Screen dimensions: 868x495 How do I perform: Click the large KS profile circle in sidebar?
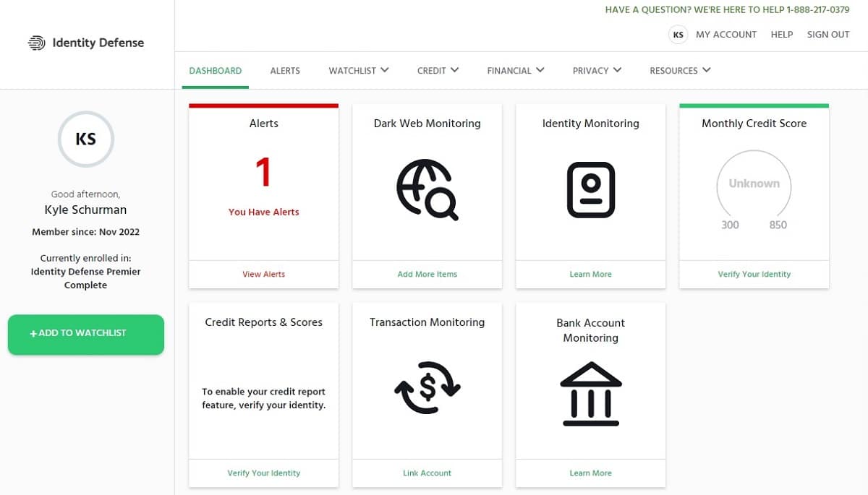click(x=85, y=139)
